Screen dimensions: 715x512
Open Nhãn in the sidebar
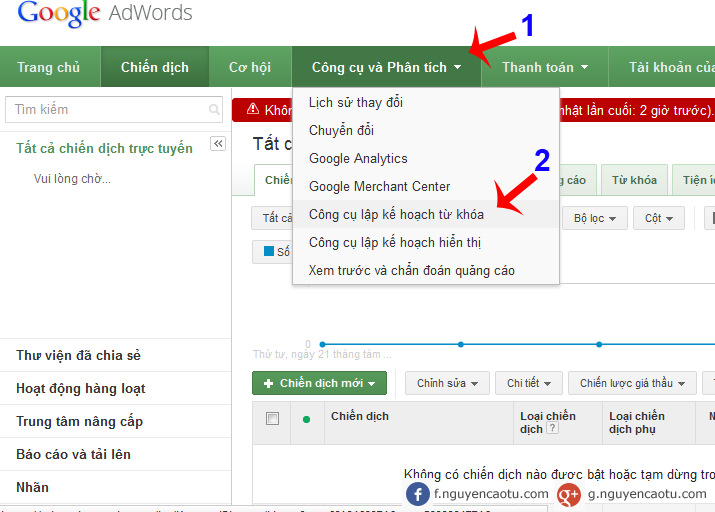(x=32, y=487)
